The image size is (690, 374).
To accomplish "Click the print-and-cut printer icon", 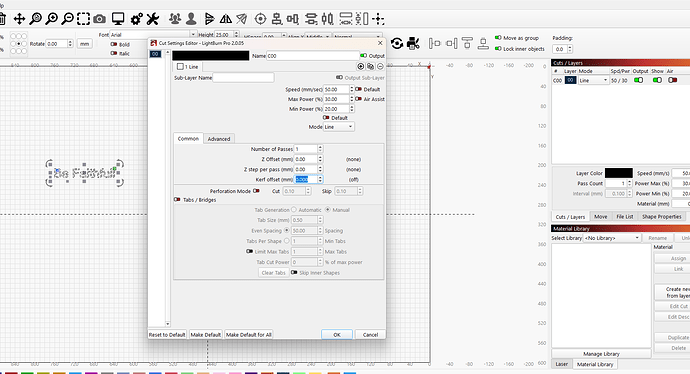I will tap(413, 43).
